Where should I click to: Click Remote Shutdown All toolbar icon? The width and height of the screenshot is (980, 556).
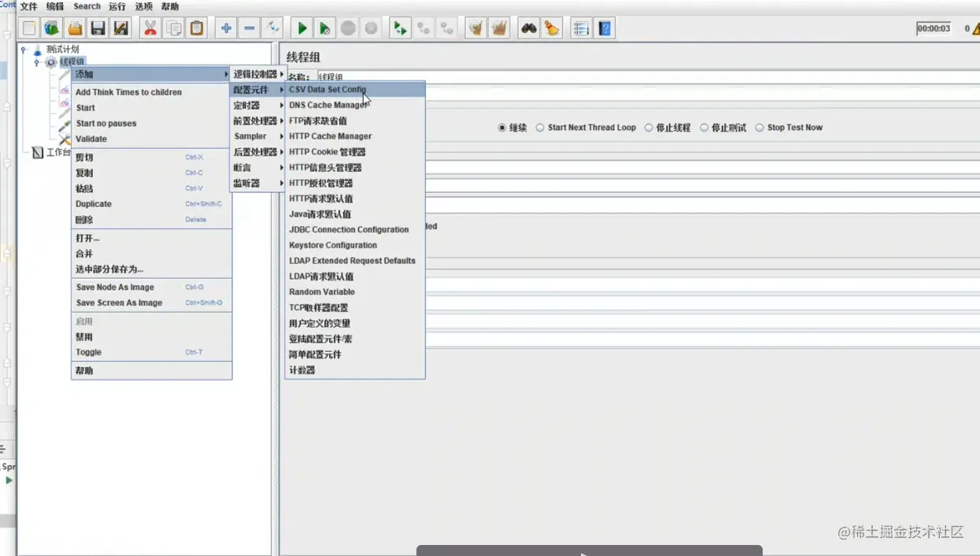(446, 28)
